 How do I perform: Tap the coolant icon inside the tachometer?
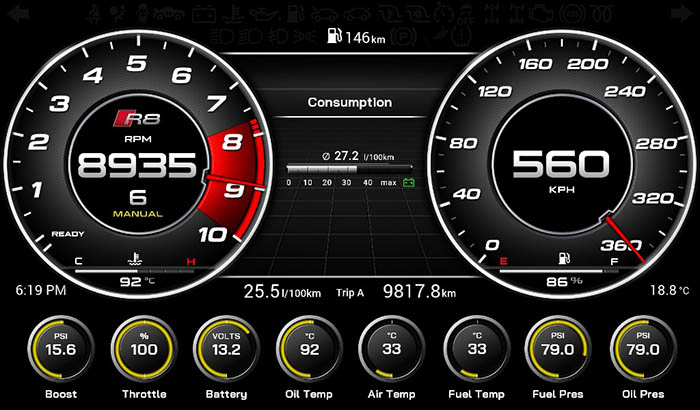[x=134, y=259]
